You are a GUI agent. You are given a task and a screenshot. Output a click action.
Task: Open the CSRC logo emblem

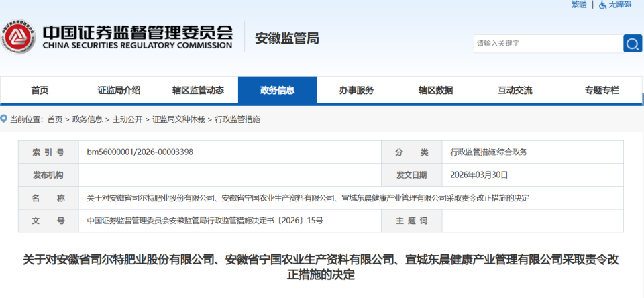19,37
